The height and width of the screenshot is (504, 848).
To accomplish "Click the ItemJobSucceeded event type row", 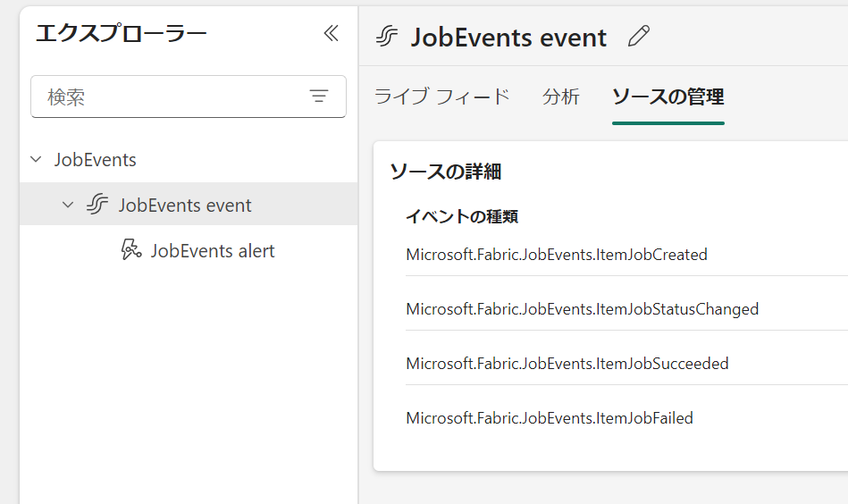I will click(626, 364).
